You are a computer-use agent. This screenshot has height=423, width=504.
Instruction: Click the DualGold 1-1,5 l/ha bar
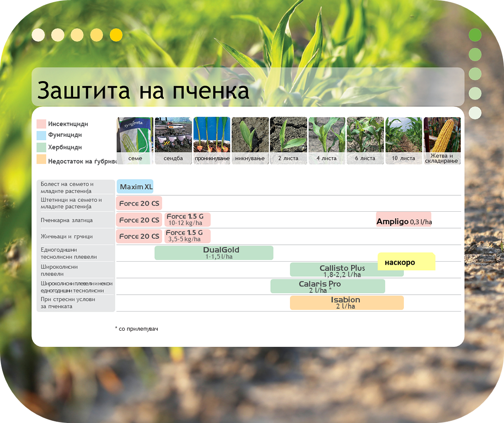pos(214,253)
